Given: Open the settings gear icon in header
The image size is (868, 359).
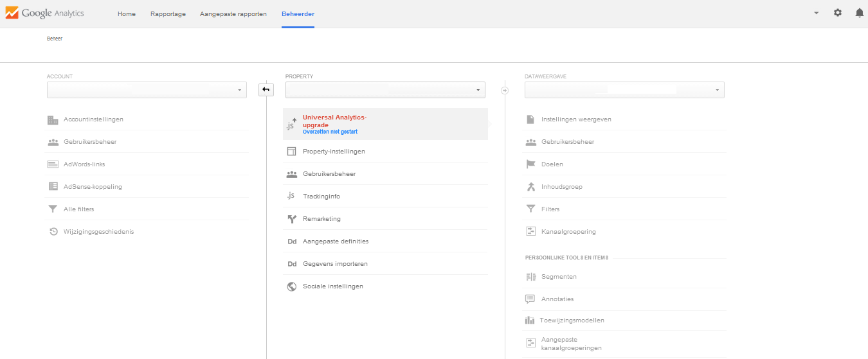Looking at the screenshot, I should tap(838, 13).
